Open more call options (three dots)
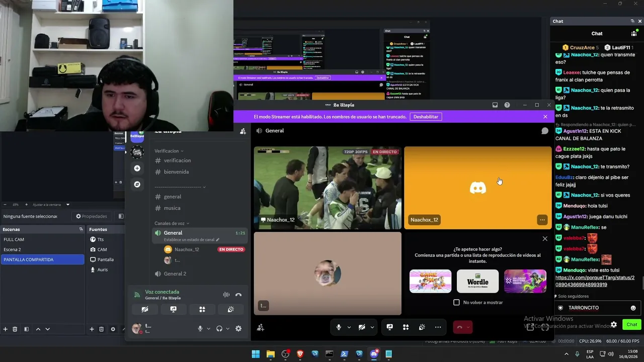The width and height of the screenshot is (644, 362). point(438,327)
